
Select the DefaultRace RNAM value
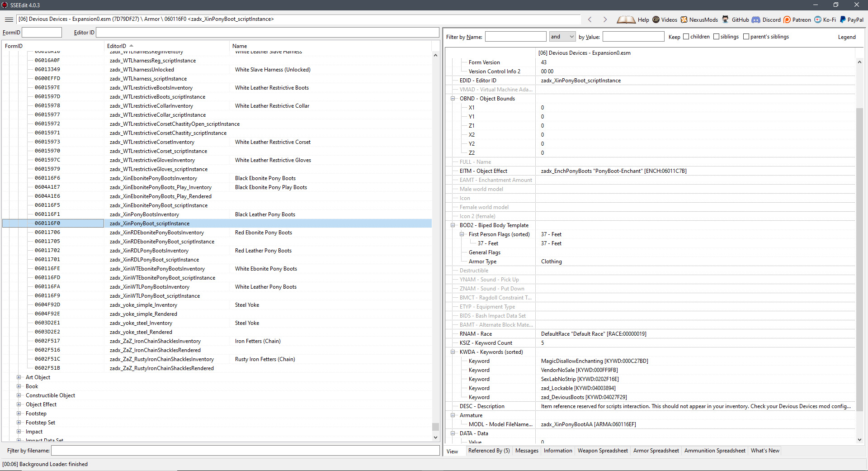tap(594, 334)
